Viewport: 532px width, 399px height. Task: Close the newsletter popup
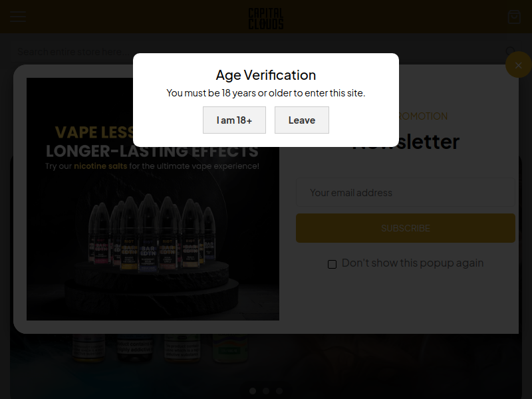coord(518,65)
